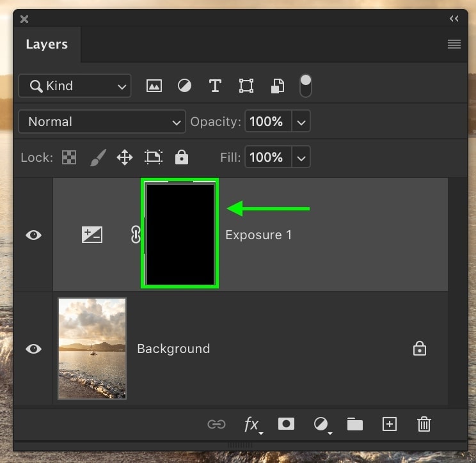
Task: Hide the Background layer
Action: pos(34,349)
